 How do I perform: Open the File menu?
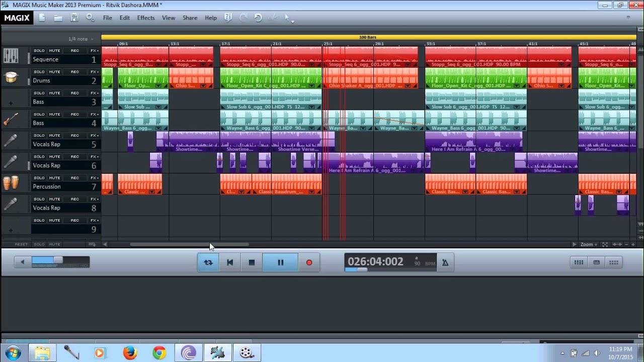[108, 18]
